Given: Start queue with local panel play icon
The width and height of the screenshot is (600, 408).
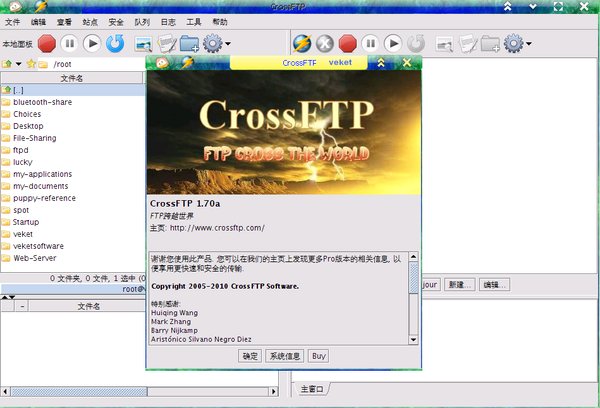Looking at the screenshot, I should 92,44.
